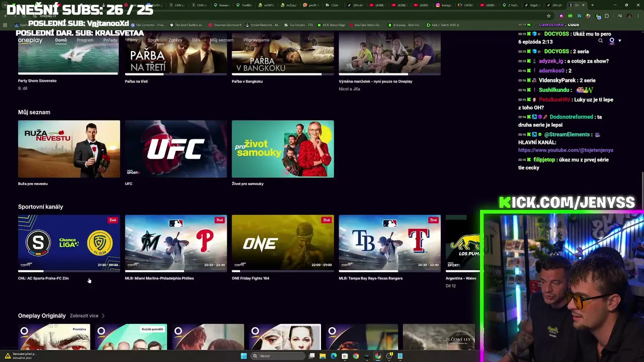Click the MLB: Tampa Bay Rays-Texas Rangers title
This screenshot has height=362, width=644.
[371, 279]
